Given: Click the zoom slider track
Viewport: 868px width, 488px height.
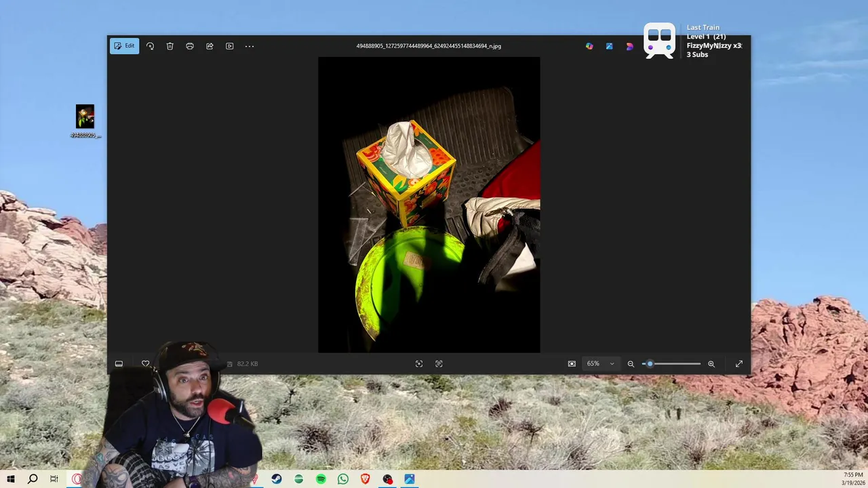Looking at the screenshot, I should coord(671,364).
